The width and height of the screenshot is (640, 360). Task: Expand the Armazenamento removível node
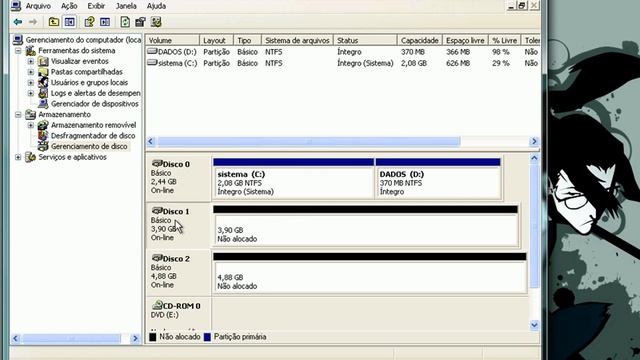point(31,125)
